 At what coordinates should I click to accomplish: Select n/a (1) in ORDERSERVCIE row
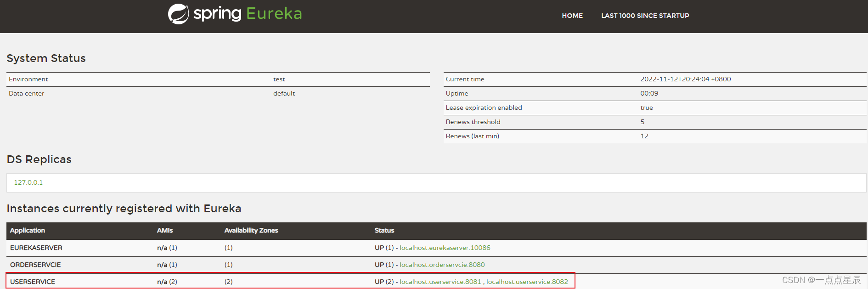coord(167,265)
